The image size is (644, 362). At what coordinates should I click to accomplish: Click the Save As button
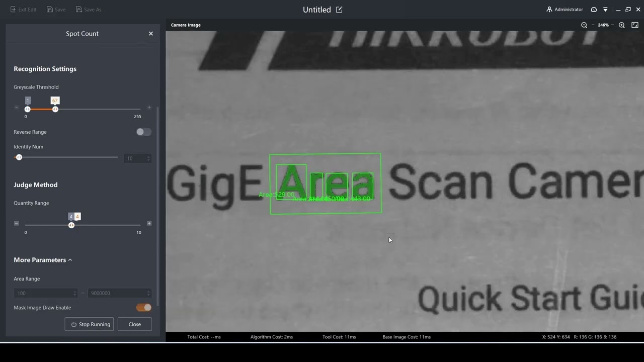coord(89,10)
